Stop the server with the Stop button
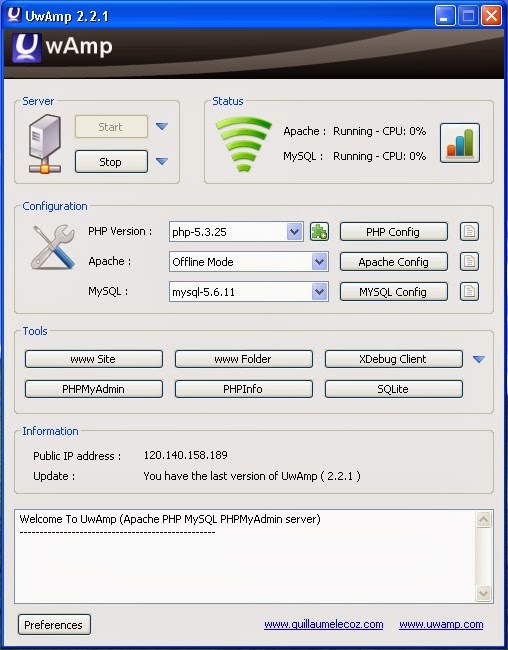Screen dimensions: 508x650 click(x=111, y=161)
